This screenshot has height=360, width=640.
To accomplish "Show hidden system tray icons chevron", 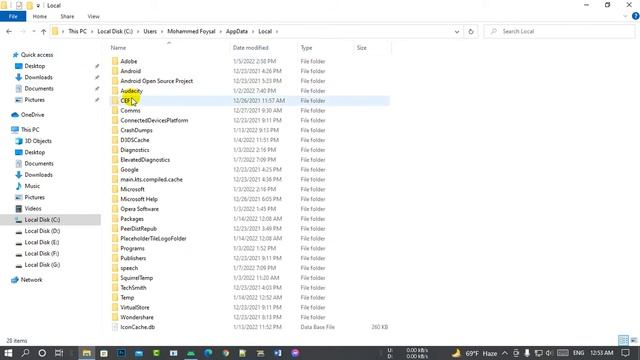I will (x=505, y=353).
